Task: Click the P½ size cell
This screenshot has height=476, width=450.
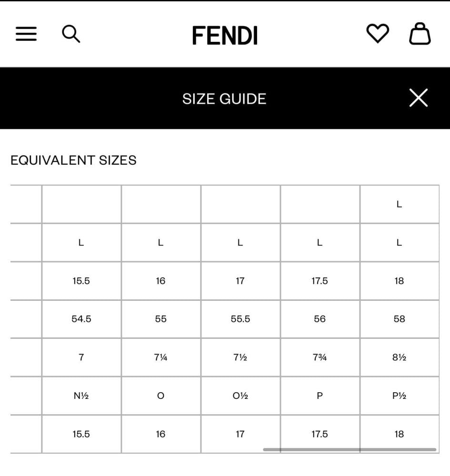Action: [x=399, y=396]
